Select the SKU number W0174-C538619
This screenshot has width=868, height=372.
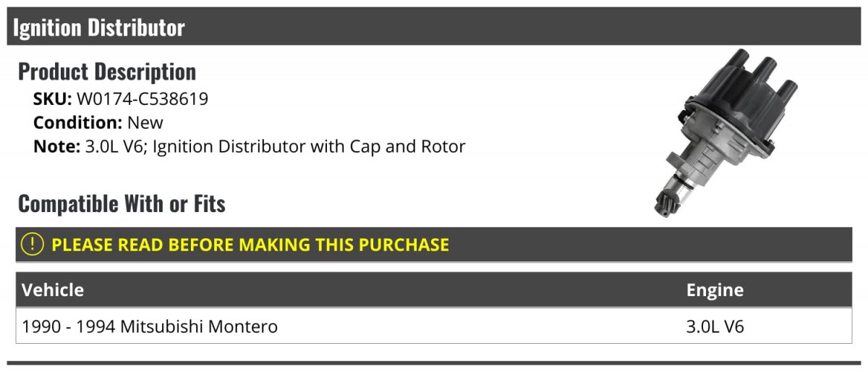[142, 99]
